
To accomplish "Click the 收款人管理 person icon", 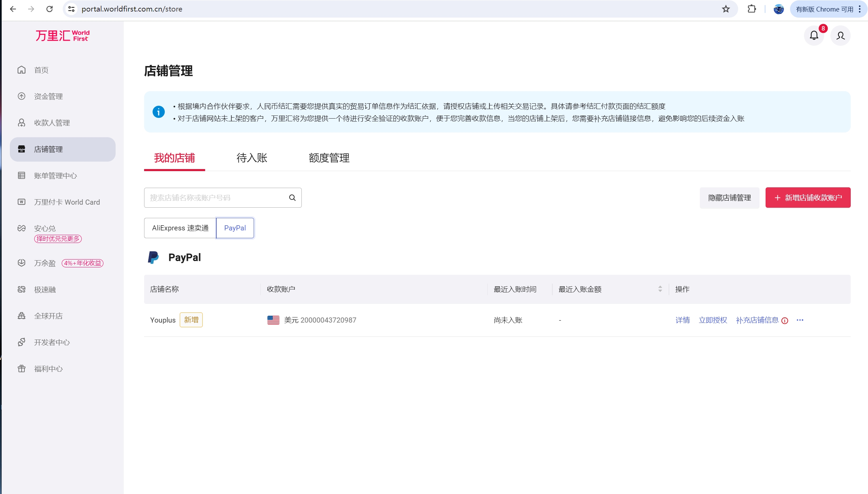I will [21, 122].
